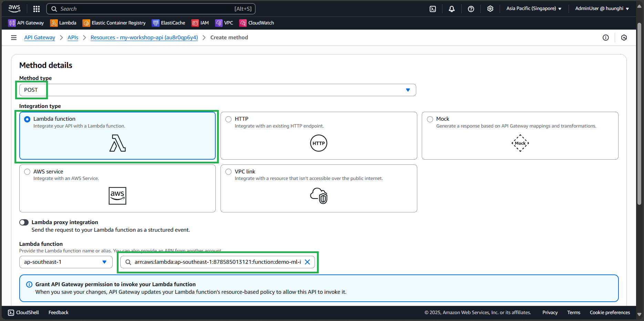The height and width of the screenshot is (321, 644).
Task: Open Elastic Container Registry shortcut
Action: pos(114,23)
